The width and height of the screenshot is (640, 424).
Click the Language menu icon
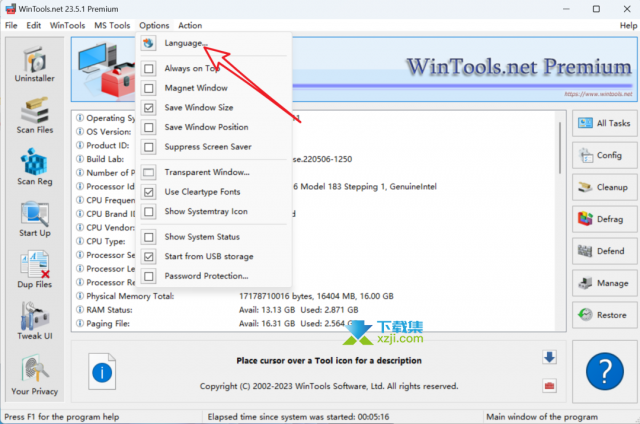pyautogui.click(x=149, y=43)
